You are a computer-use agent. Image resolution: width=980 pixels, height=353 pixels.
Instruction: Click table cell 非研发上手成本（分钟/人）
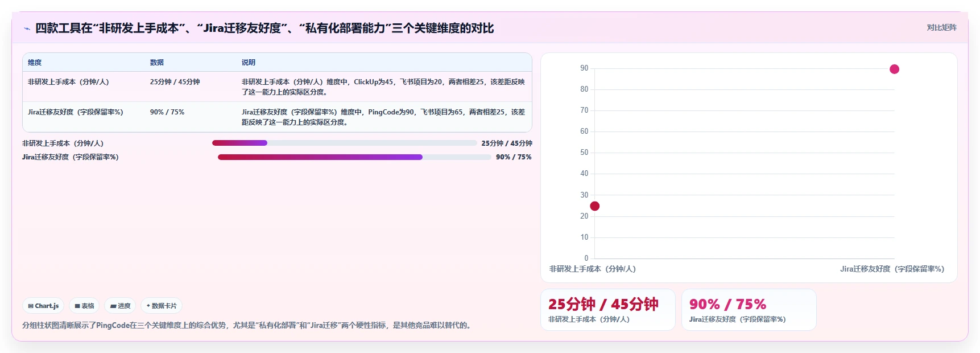pyautogui.click(x=68, y=82)
